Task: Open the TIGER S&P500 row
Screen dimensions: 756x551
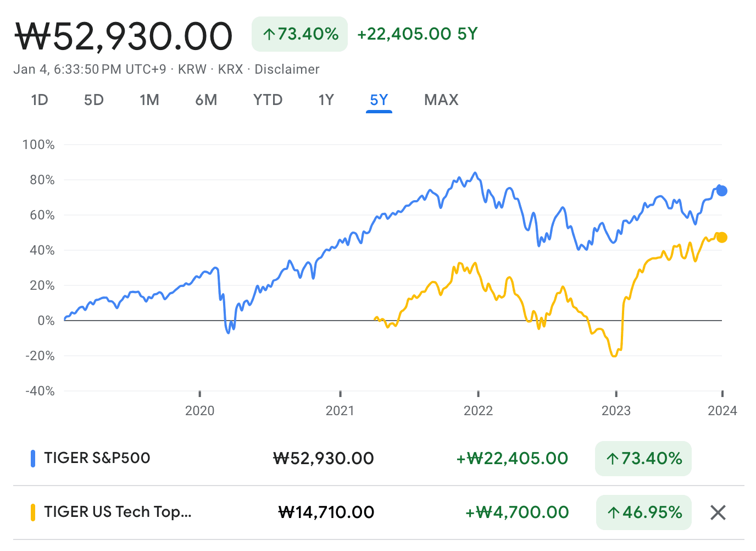Action: tap(97, 458)
